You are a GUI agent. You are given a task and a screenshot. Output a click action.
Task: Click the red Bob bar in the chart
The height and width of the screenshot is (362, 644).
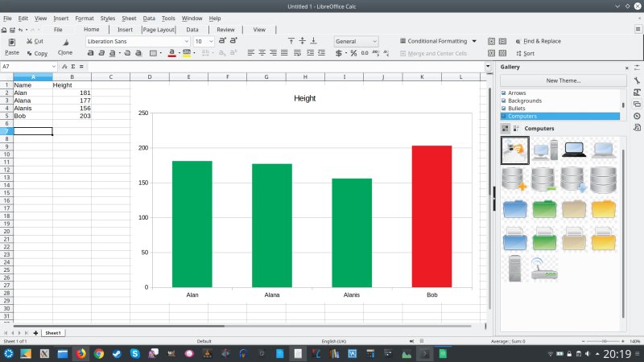click(x=431, y=216)
